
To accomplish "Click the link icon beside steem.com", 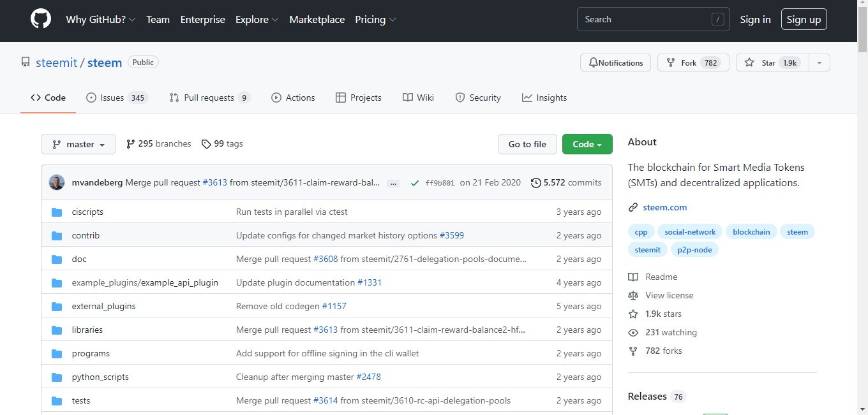I will tap(633, 207).
